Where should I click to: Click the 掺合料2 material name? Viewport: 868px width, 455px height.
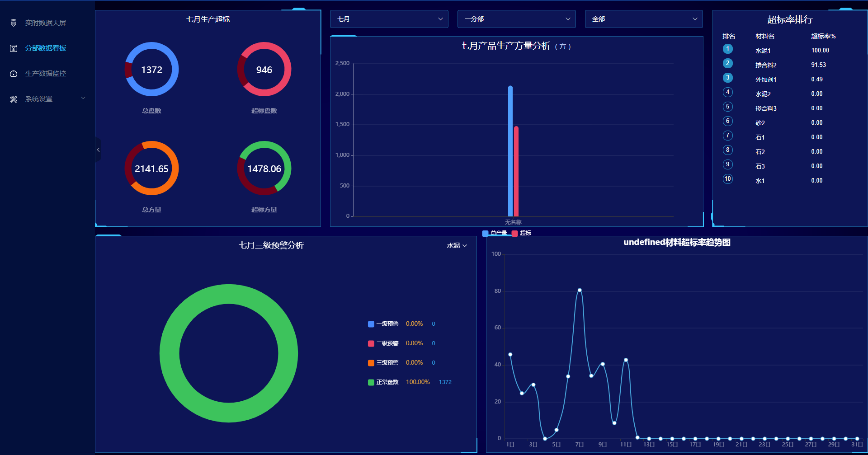[x=766, y=65]
